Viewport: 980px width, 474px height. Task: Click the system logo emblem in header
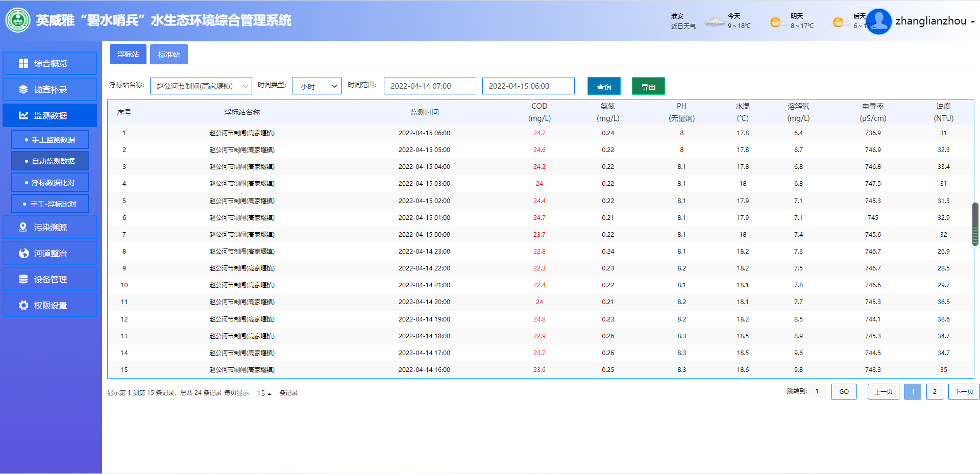pos(18,20)
